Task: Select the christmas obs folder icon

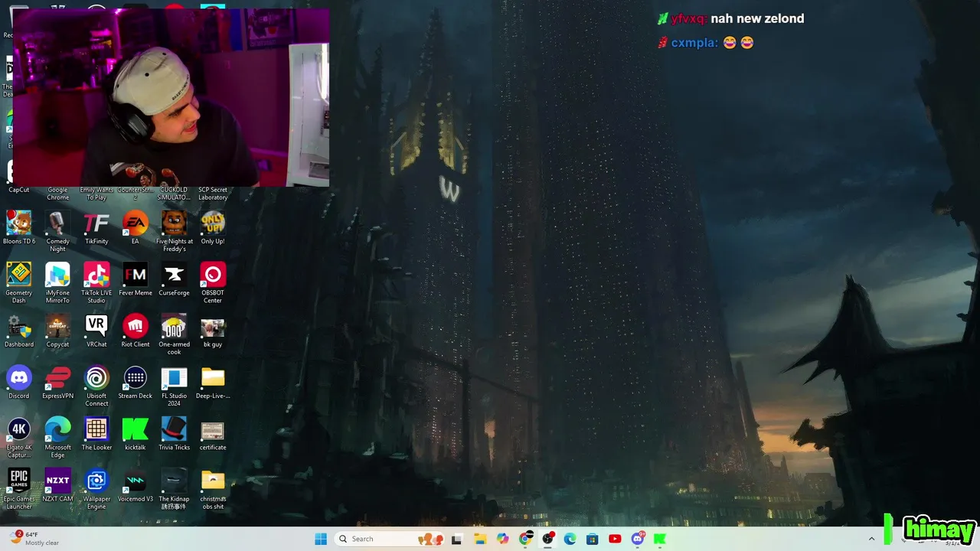Action: tap(213, 489)
